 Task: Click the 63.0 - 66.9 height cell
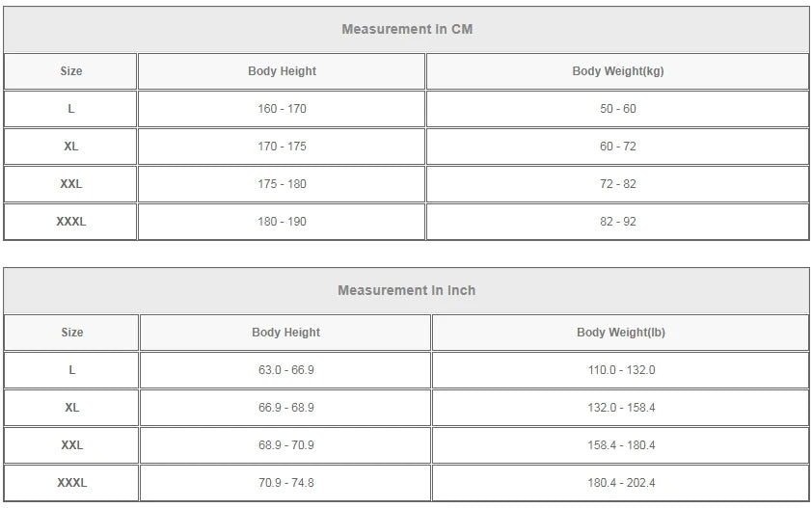[x=285, y=370]
